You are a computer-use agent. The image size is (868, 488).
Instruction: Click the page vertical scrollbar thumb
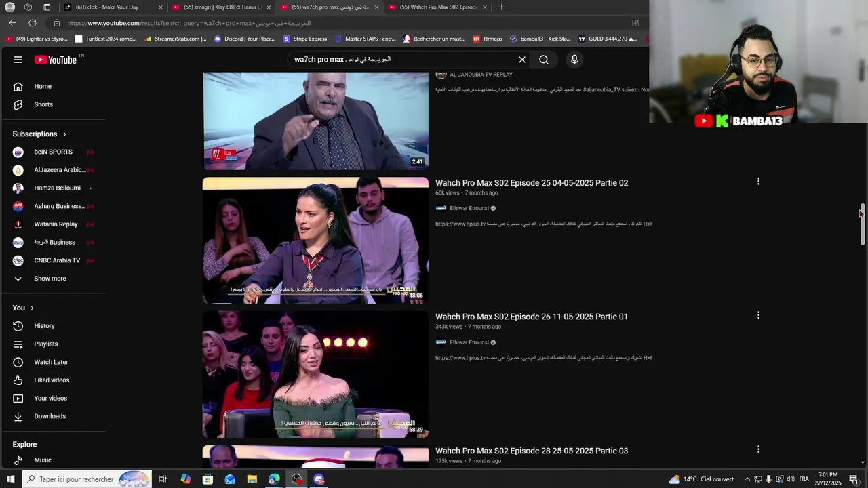[x=863, y=224]
